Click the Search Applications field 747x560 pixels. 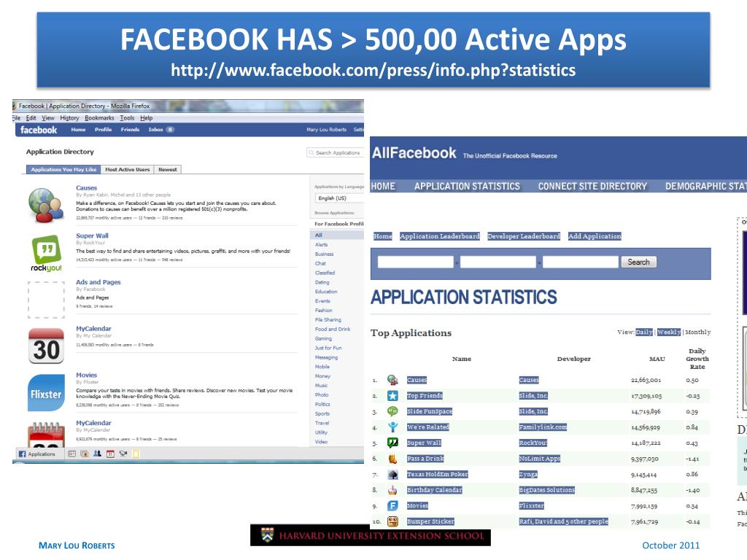[x=336, y=152]
